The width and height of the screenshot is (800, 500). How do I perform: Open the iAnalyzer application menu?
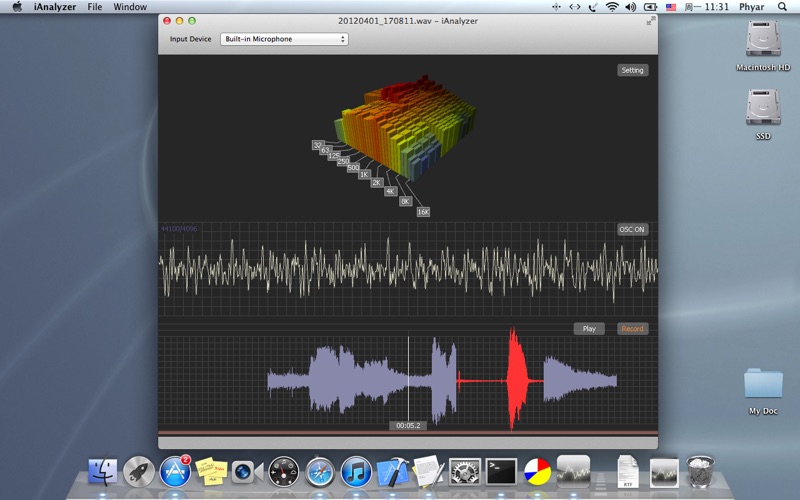coord(54,7)
